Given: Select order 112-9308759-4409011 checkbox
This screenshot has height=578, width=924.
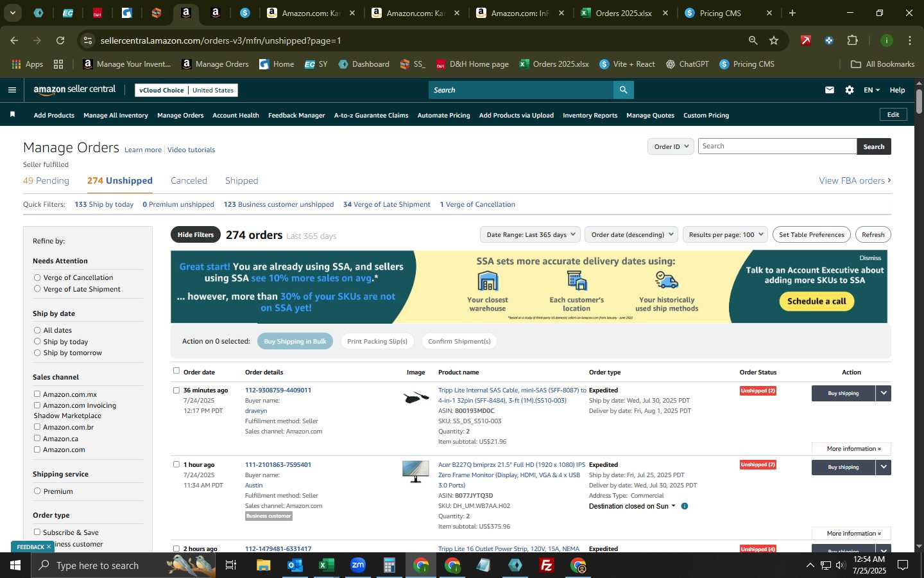Looking at the screenshot, I should point(176,390).
